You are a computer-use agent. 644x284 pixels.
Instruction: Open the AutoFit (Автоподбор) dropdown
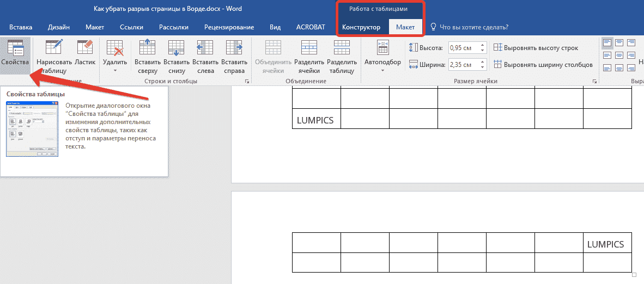(382, 62)
